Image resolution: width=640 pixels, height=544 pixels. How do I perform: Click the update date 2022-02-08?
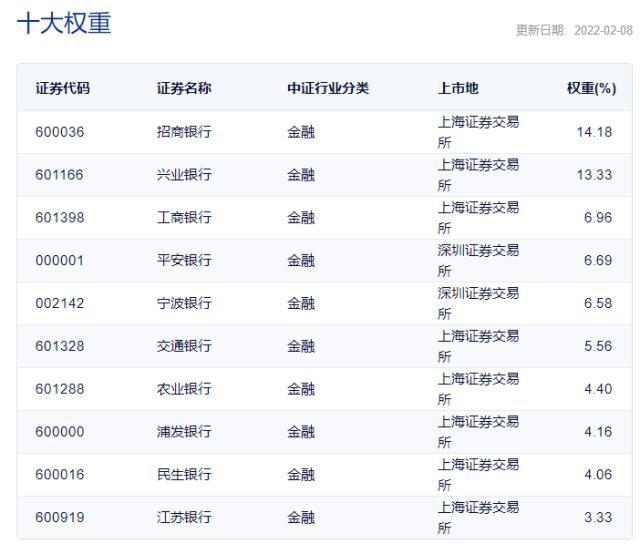pyautogui.click(x=603, y=30)
